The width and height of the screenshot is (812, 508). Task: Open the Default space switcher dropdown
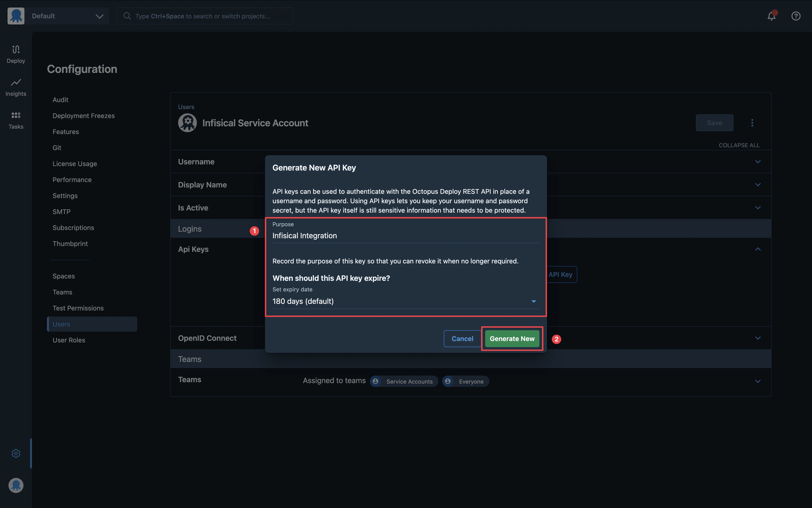pos(67,16)
